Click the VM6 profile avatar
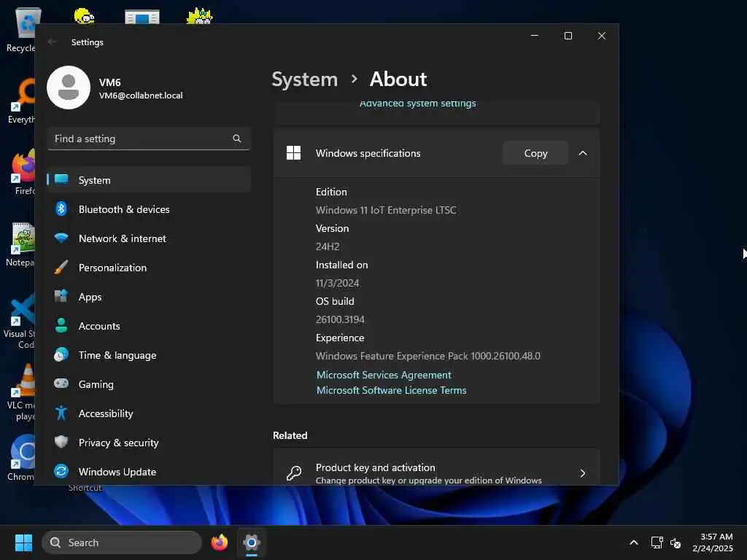 pyautogui.click(x=69, y=87)
